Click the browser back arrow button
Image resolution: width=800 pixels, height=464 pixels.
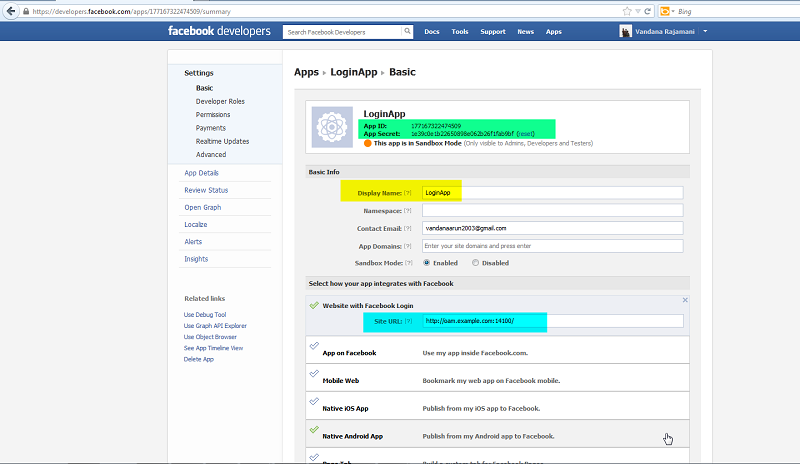tap(11, 11)
